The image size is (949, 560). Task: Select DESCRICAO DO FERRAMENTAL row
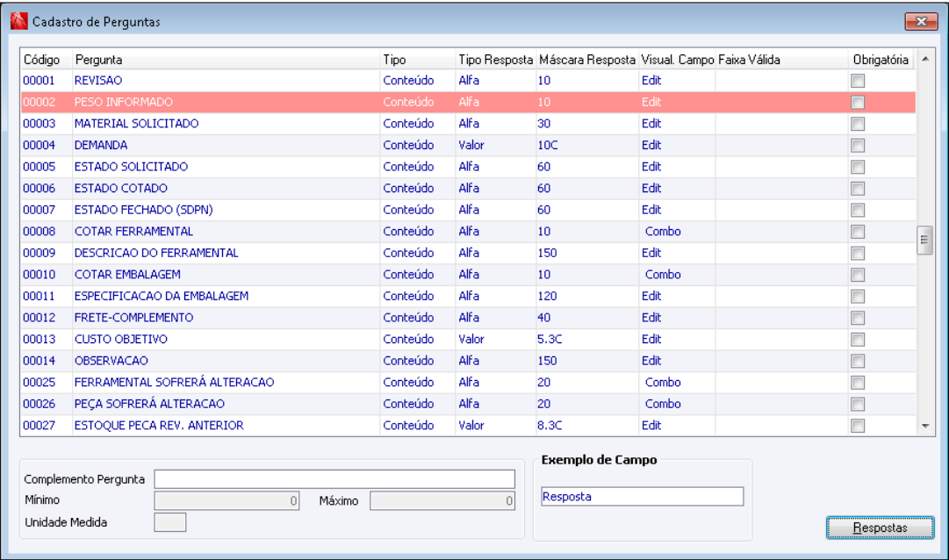[468, 253]
